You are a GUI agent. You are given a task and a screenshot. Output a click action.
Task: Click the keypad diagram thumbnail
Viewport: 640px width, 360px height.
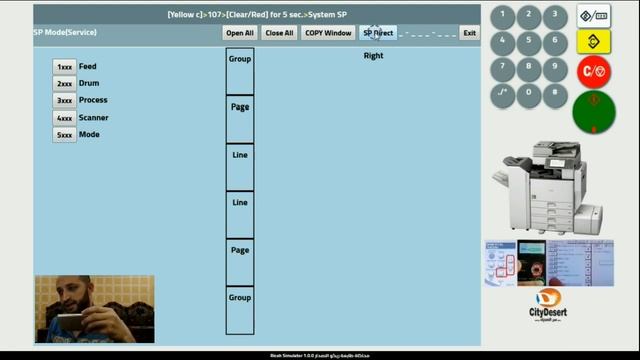[x=501, y=263]
